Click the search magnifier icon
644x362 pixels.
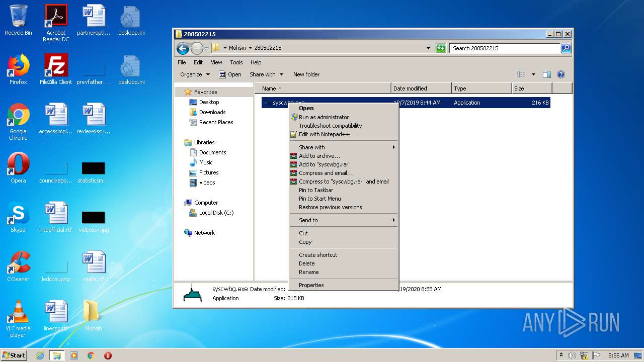pyautogui.click(x=566, y=48)
